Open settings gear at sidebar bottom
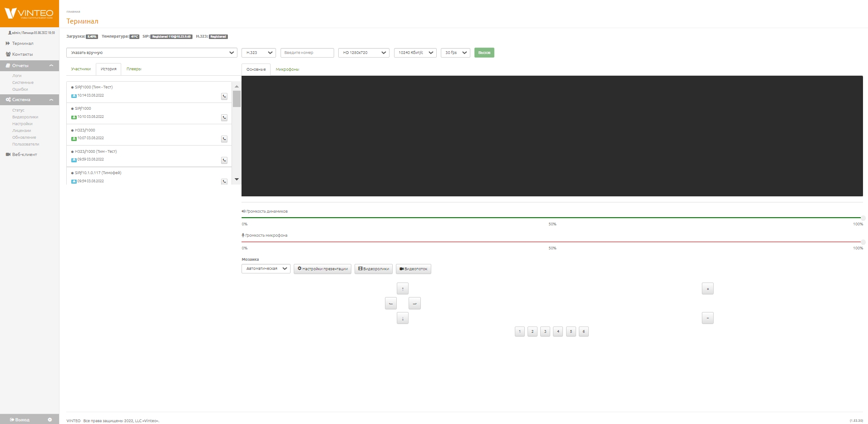Image resolution: width=868 pixels, height=424 pixels. (50, 419)
